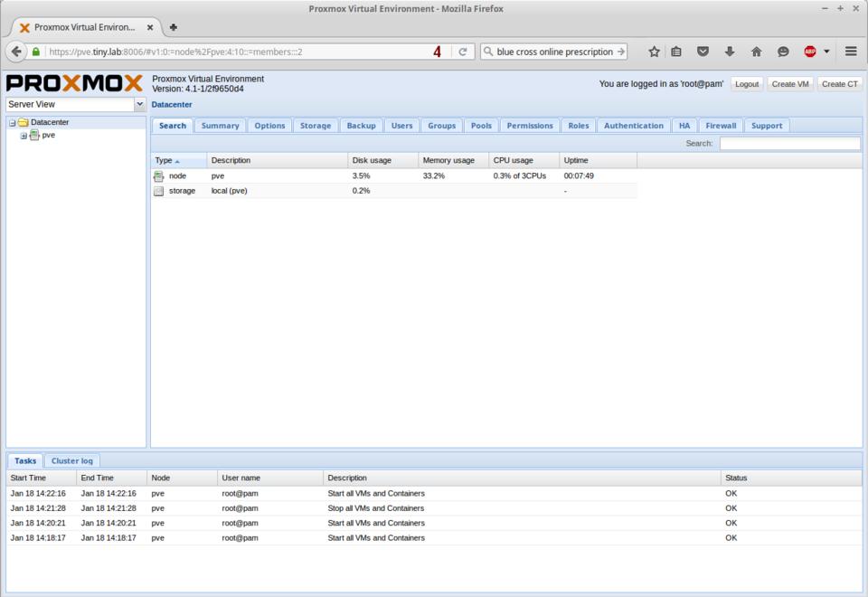Bookmark this page with star icon
This screenshot has height=597, width=868.
pos(654,52)
